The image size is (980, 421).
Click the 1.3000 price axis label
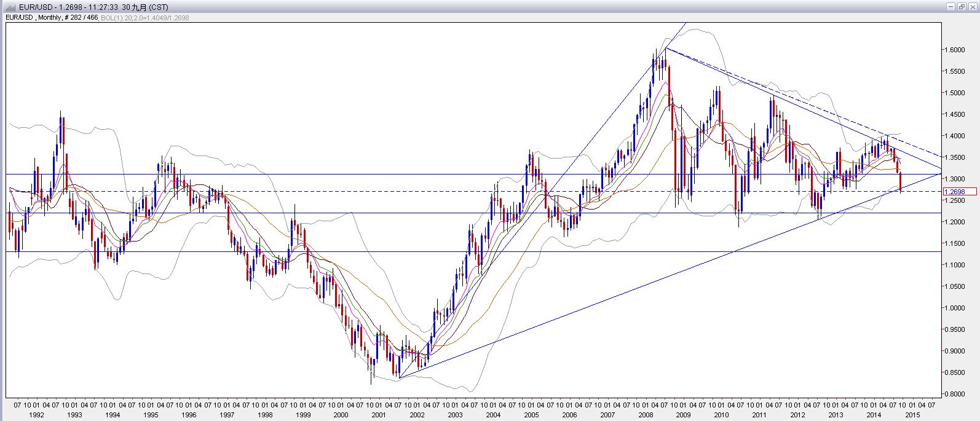tap(955, 179)
